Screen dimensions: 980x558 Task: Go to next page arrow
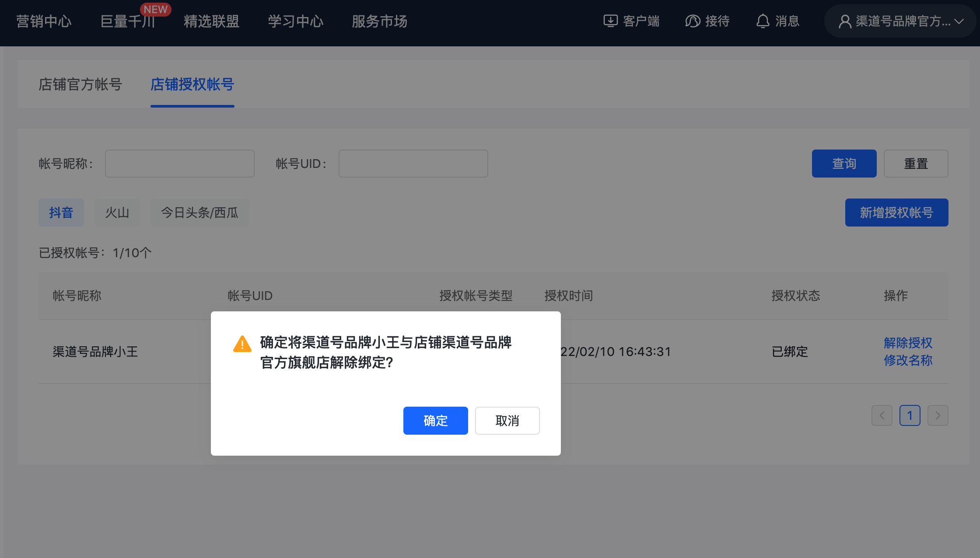938,415
